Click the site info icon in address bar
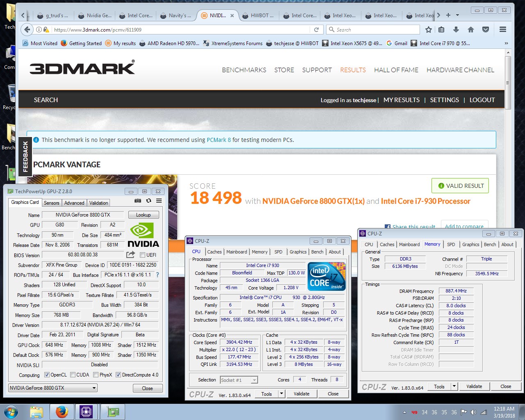 pos(39,30)
